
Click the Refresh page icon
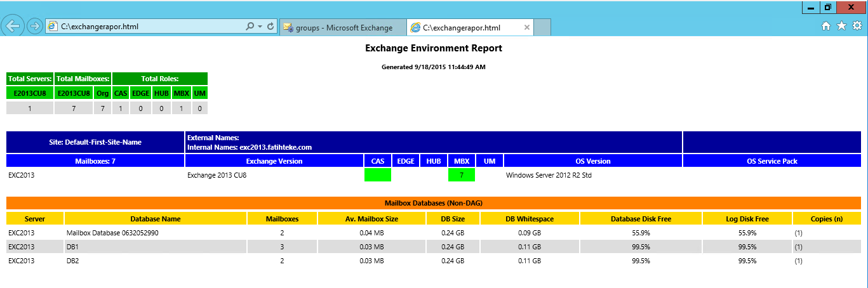[270, 27]
